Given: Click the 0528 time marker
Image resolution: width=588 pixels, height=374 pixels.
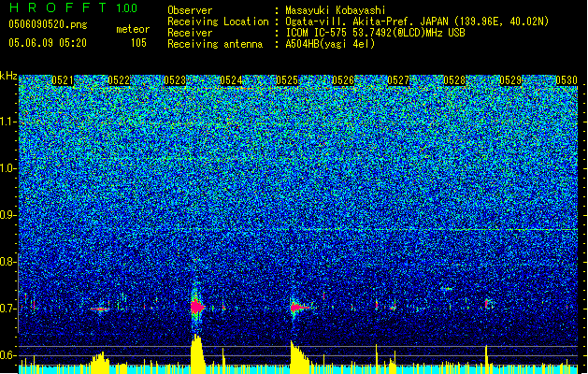Looking at the screenshot, I should tap(454, 80).
